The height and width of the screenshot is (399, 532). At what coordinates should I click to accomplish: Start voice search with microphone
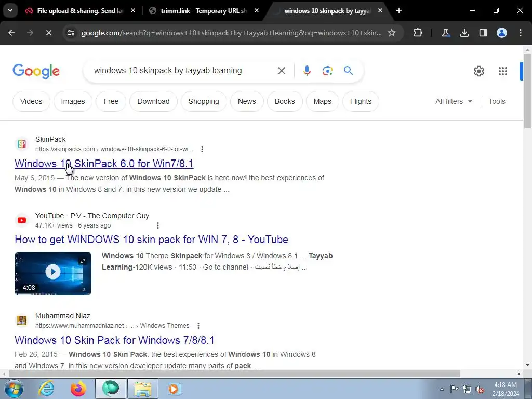(x=307, y=71)
